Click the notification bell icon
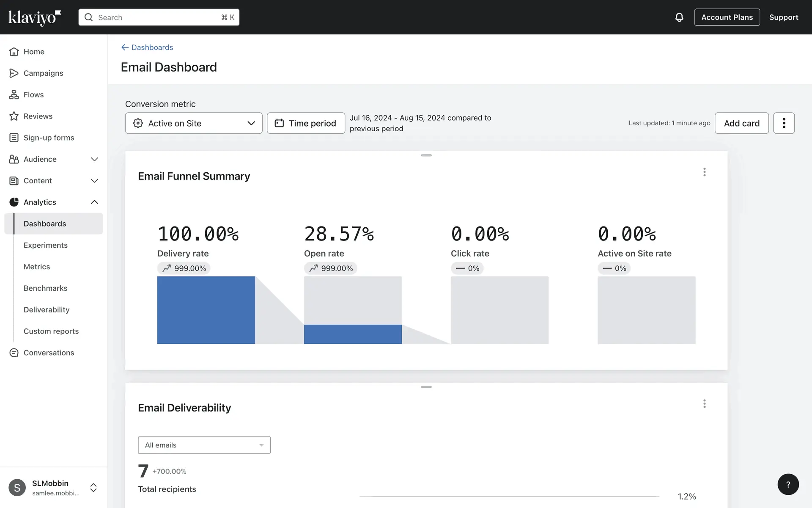The image size is (812, 508). point(679,17)
